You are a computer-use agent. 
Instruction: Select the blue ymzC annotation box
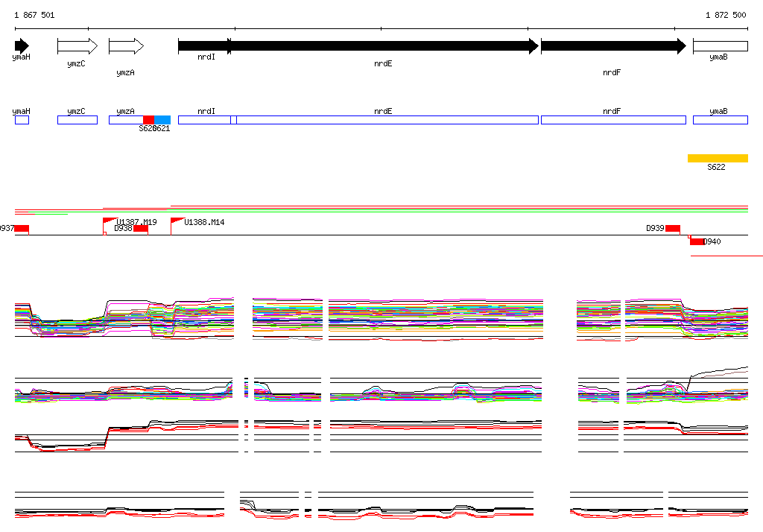[77, 120]
